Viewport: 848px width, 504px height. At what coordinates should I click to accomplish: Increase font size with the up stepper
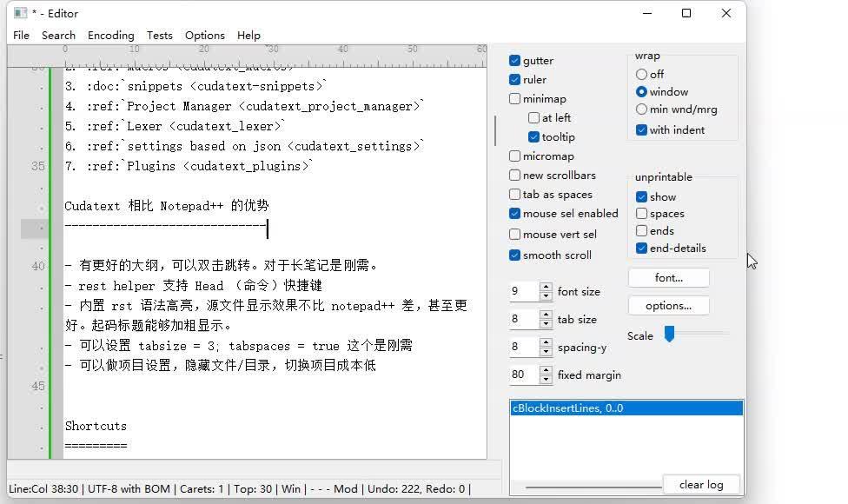pos(546,287)
